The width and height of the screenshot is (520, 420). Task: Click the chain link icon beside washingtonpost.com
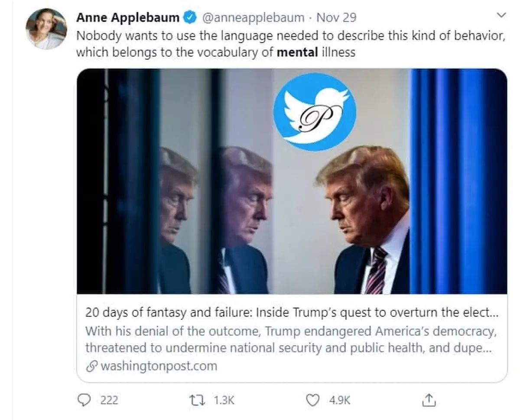pos(91,366)
